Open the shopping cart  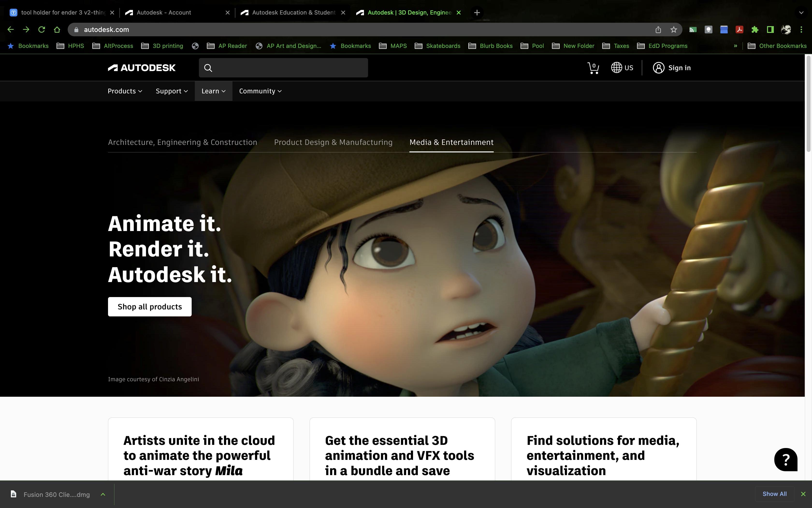pyautogui.click(x=593, y=68)
